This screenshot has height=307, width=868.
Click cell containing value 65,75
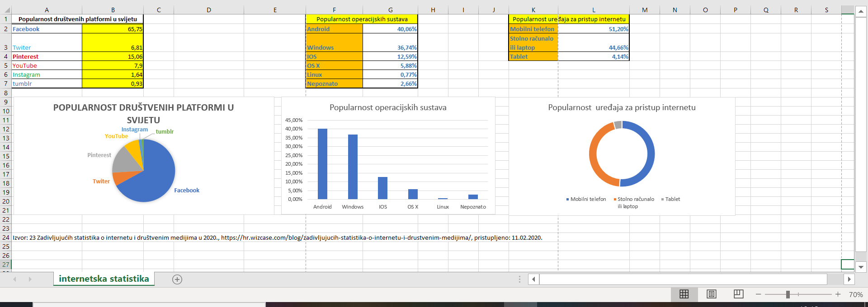[x=113, y=29]
